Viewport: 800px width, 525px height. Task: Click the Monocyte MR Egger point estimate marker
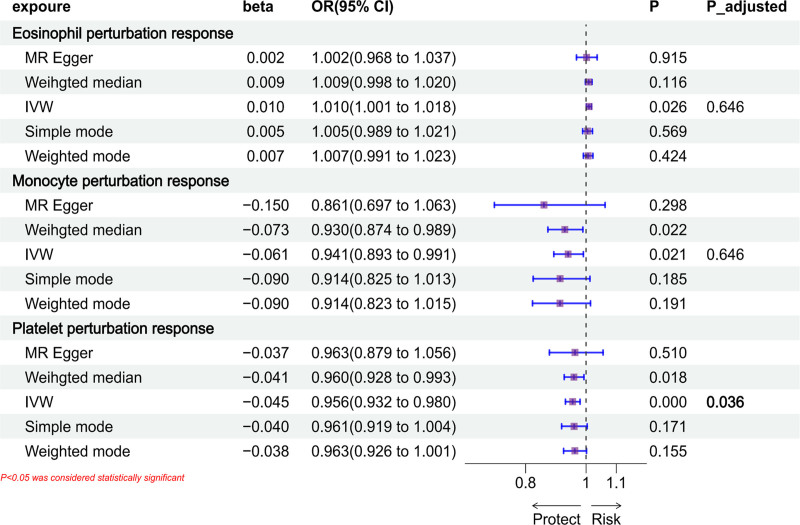tap(544, 205)
